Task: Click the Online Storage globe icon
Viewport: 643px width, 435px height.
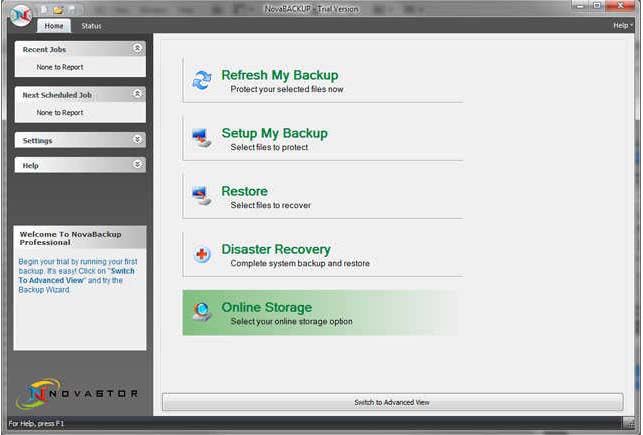Action: [202, 313]
